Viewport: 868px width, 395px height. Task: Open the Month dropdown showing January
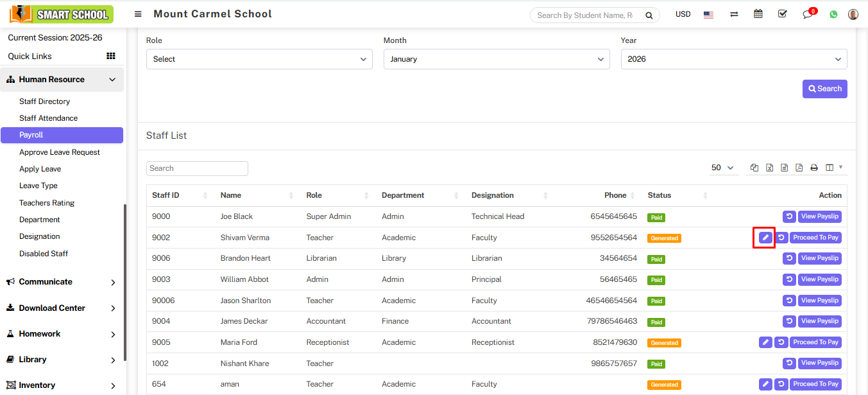tap(497, 59)
